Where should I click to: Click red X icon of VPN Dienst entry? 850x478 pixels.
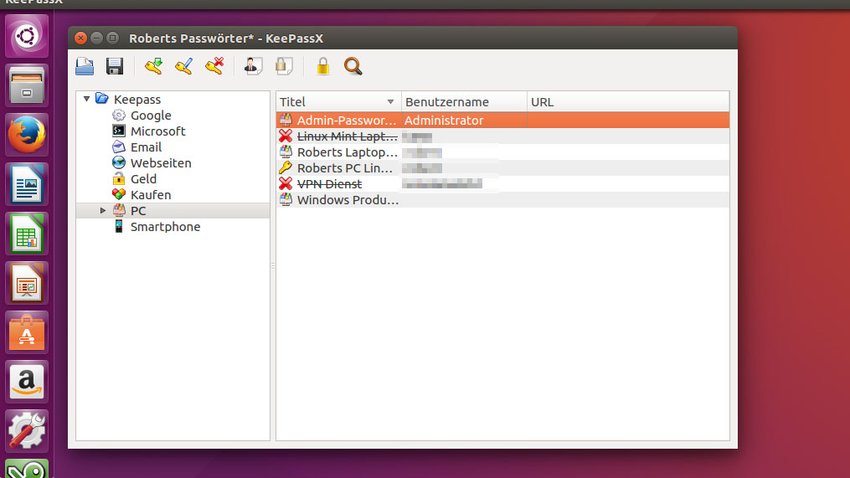pyautogui.click(x=286, y=184)
